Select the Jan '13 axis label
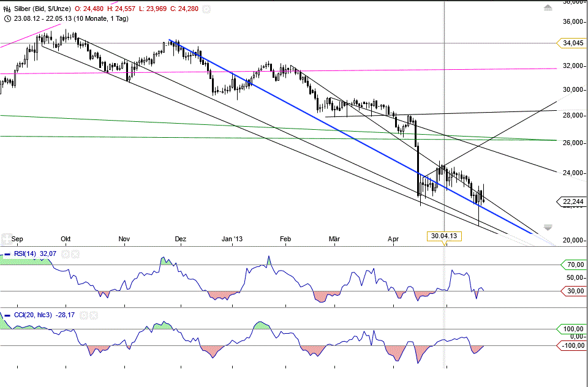The width and height of the screenshot is (588, 387). 232,239
